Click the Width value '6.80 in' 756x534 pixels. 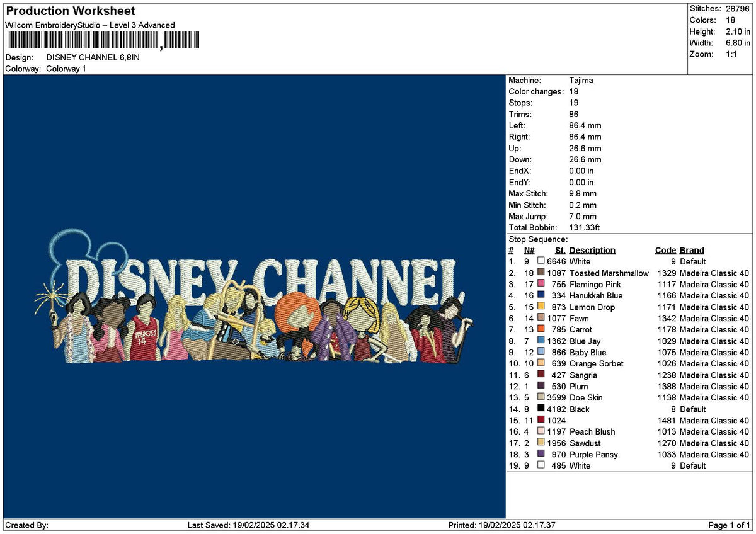pyautogui.click(x=738, y=43)
